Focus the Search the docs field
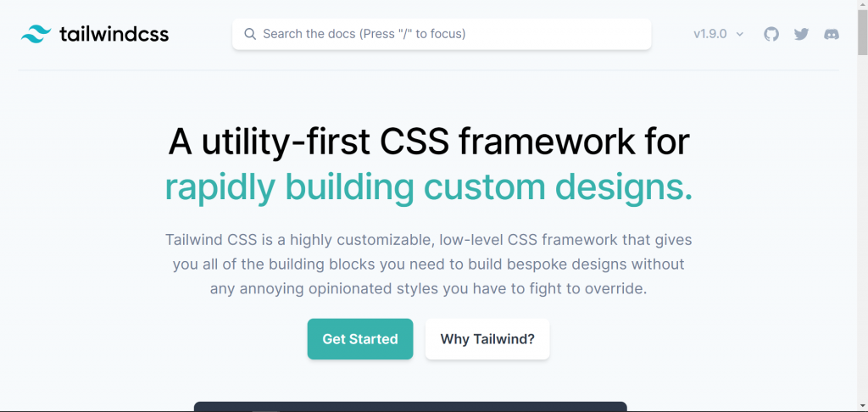 [x=441, y=34]
